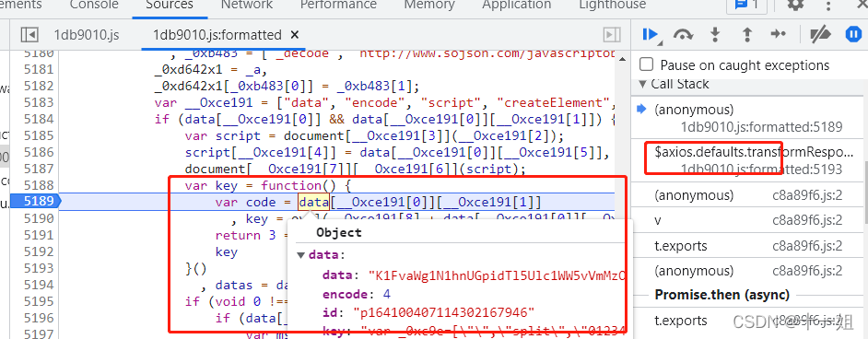868x339 pixels.
Task: Open the Memory tab
Action: 429,5
